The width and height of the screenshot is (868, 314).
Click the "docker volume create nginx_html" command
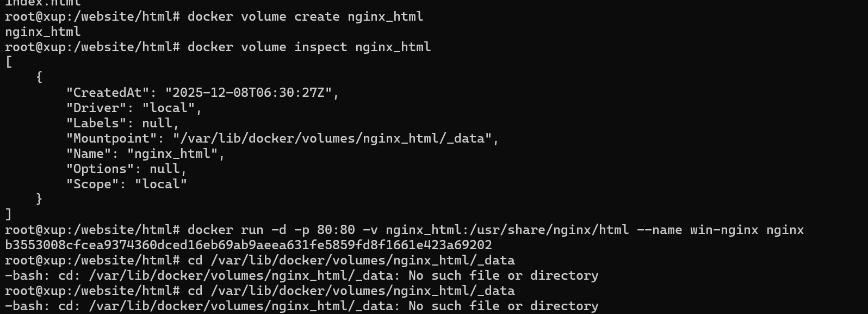click(x=305, y=16)
